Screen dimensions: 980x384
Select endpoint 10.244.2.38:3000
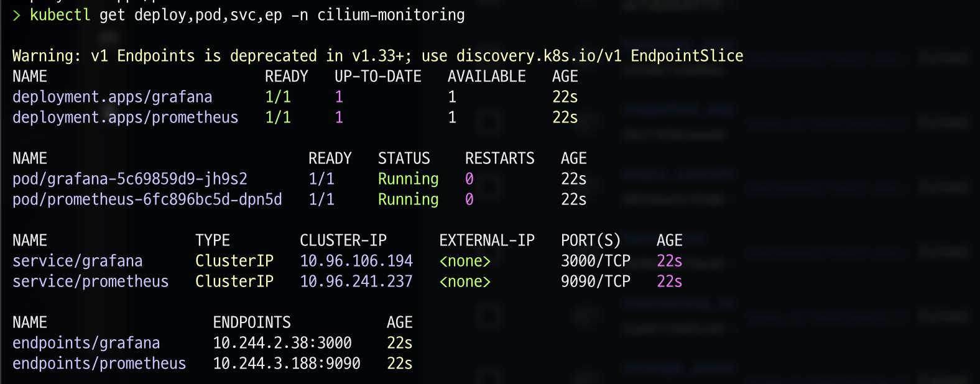282,343
